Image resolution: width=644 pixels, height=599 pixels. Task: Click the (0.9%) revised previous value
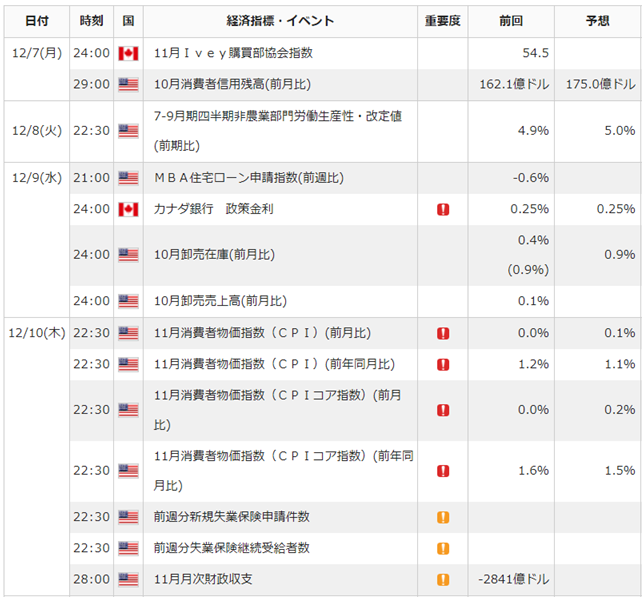point(528,270)
